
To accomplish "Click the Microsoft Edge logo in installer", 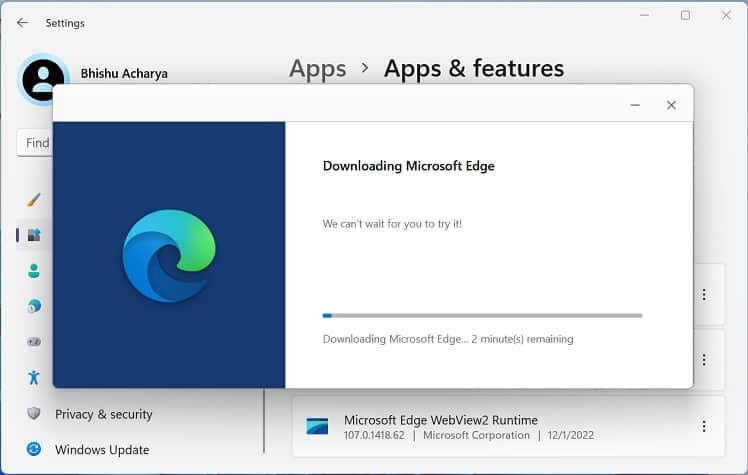I will (x=169, y=256).
